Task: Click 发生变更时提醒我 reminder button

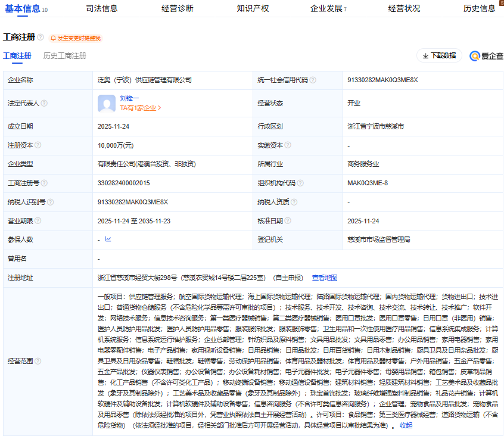Action: 76,38
